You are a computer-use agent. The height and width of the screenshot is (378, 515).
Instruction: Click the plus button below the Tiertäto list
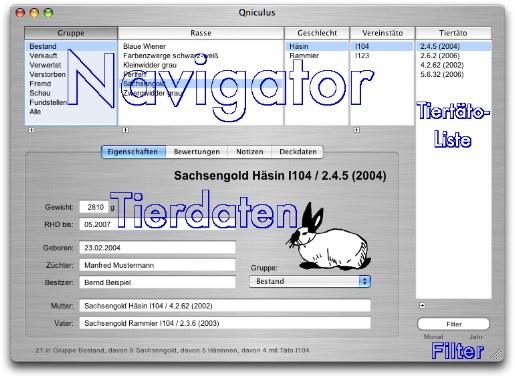point(422,305)
